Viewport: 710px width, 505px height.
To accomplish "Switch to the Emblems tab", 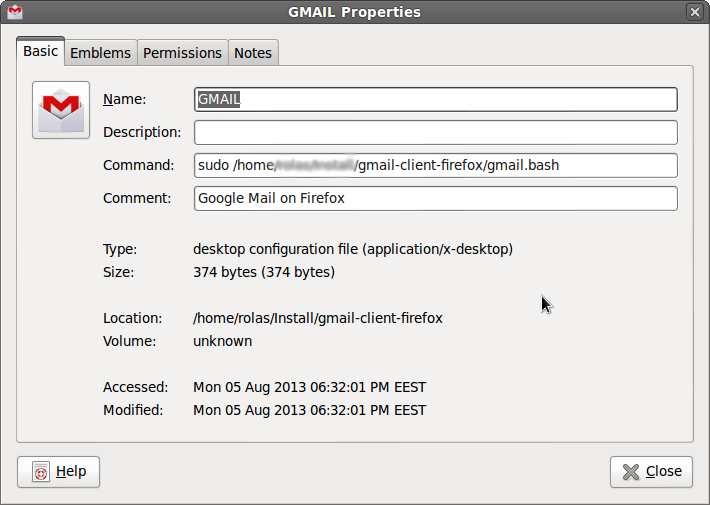I will 101,53.
